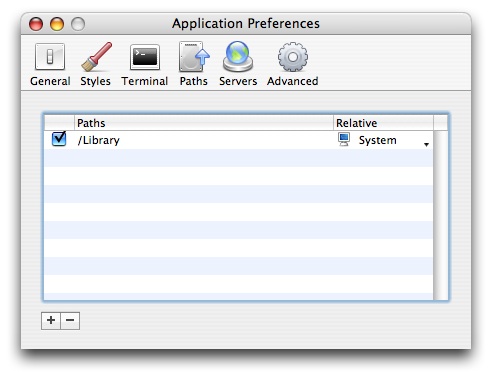Remove selected path with minus button

click(70, 321)
